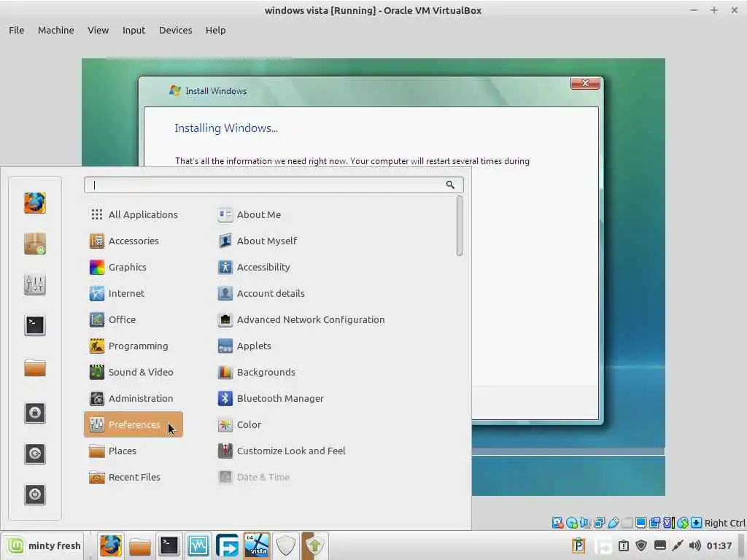Click System Monitor launcher on the panel
Screen dimensions: 747x560
click(198, 545)
